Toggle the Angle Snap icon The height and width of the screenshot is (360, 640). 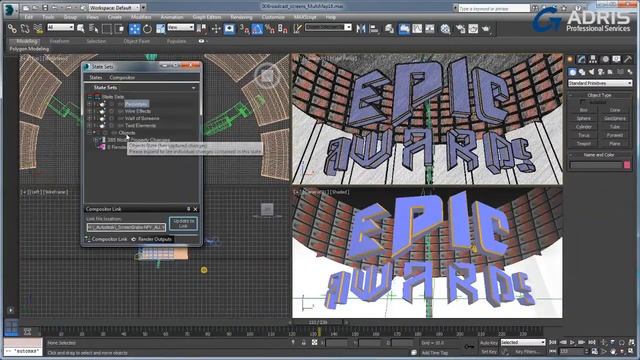pos(257,29)
